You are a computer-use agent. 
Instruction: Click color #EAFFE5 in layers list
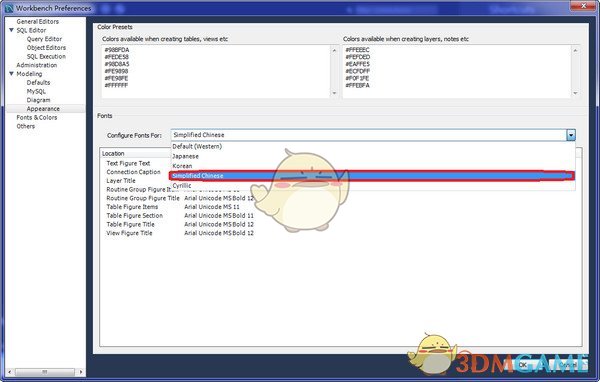click(357, 64)
